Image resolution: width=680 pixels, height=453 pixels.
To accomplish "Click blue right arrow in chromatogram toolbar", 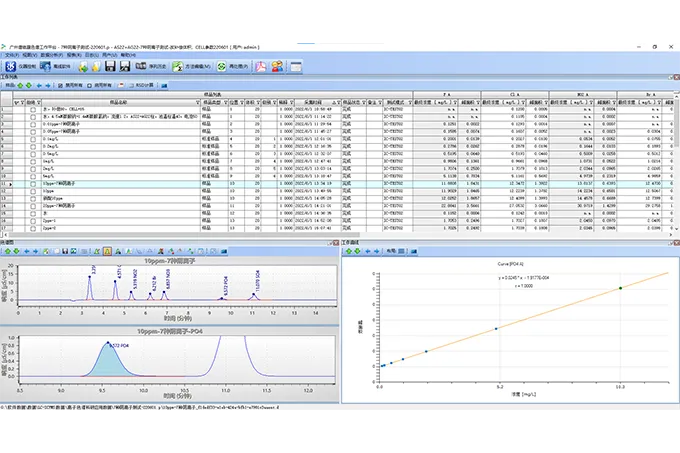I will click(36, 251).
